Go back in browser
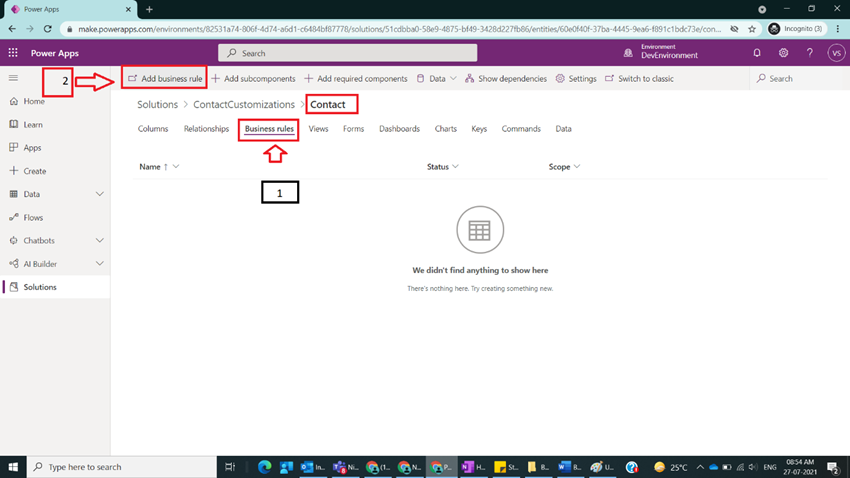 12,29
